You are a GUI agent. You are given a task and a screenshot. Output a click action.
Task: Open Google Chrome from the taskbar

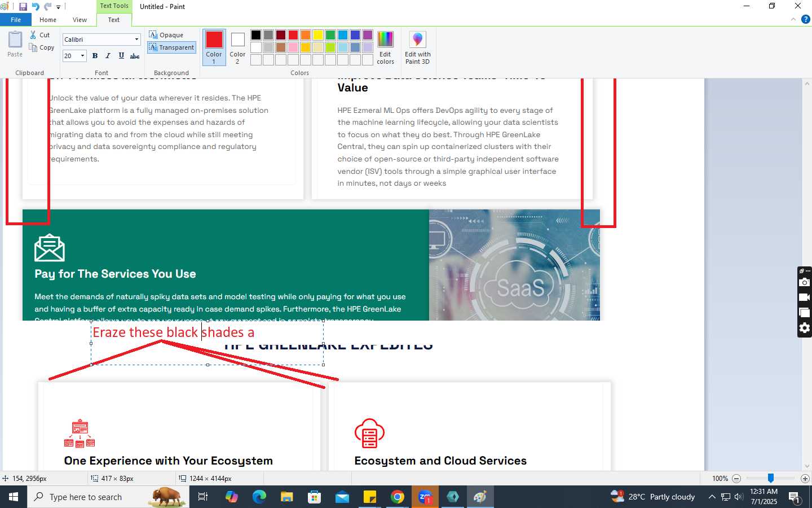[x=398, y=497]
